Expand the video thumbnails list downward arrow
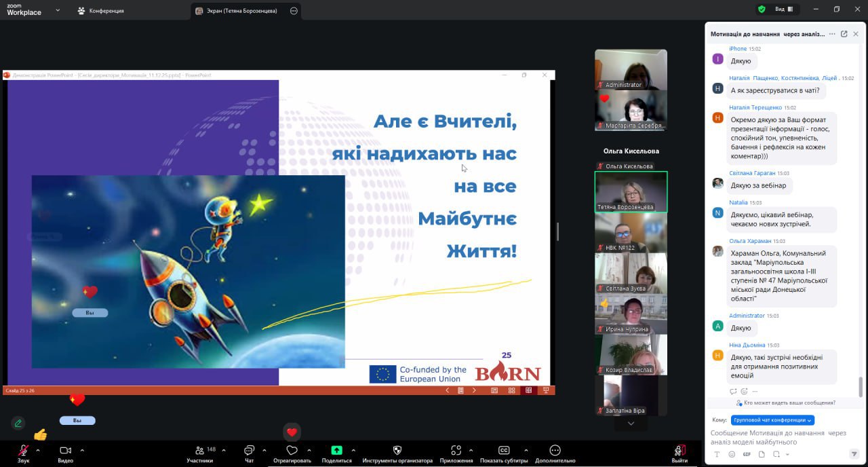 tap(631, 424)
